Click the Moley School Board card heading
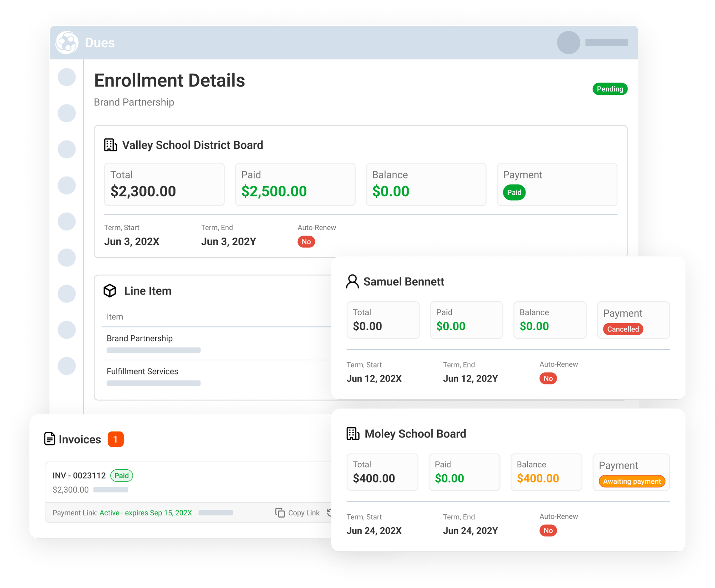This screenshot has width=715, height=588. (x=415, y=434)
